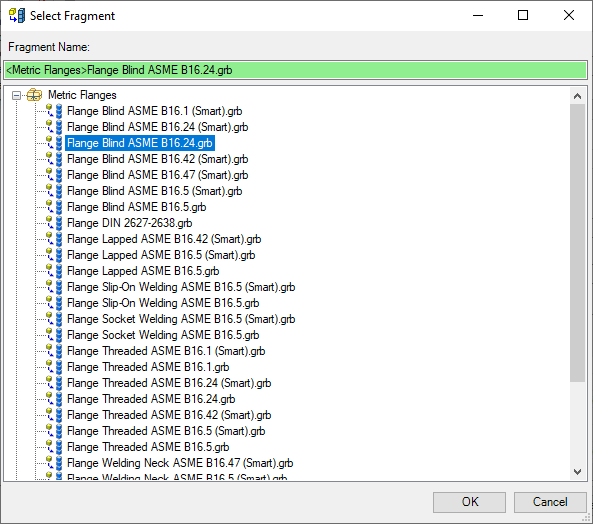This screenshot has width=593, height=524.
Task: Click the scrollbar down arrow
Action: (x=577, y=471)
